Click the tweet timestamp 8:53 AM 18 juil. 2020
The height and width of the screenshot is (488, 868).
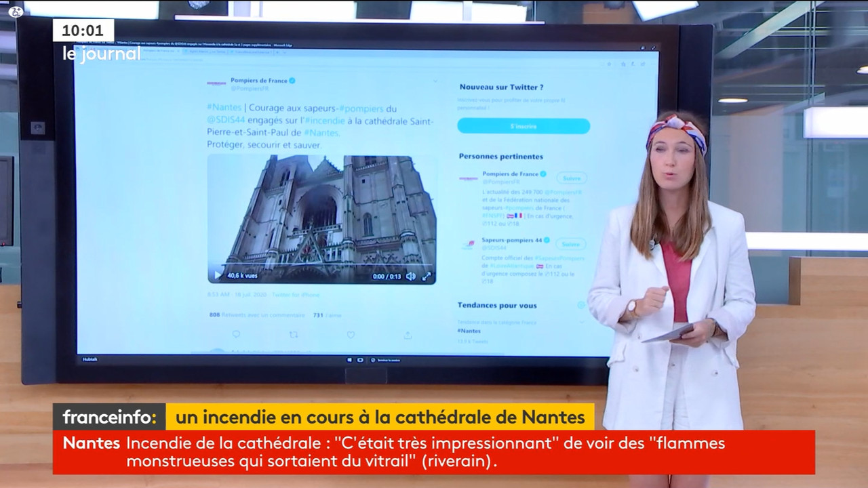238,295
